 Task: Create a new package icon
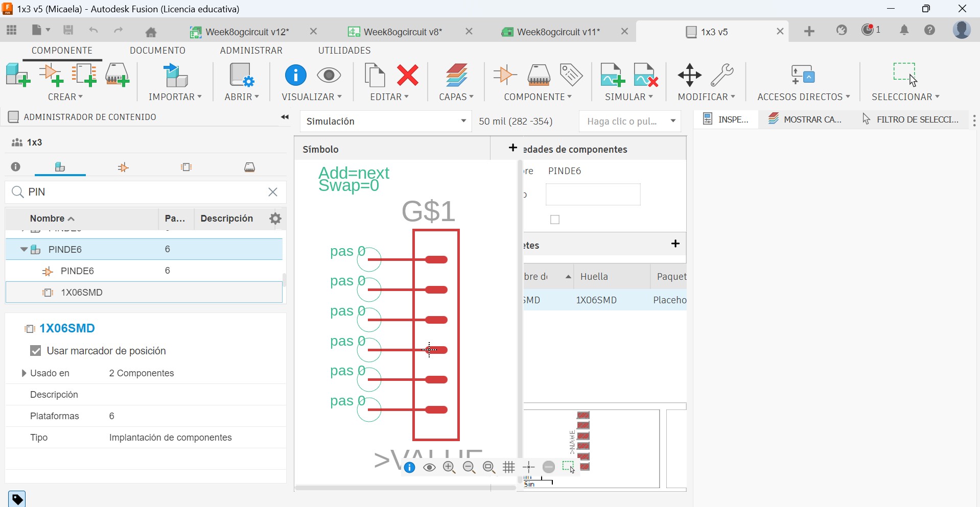(117, 75)
